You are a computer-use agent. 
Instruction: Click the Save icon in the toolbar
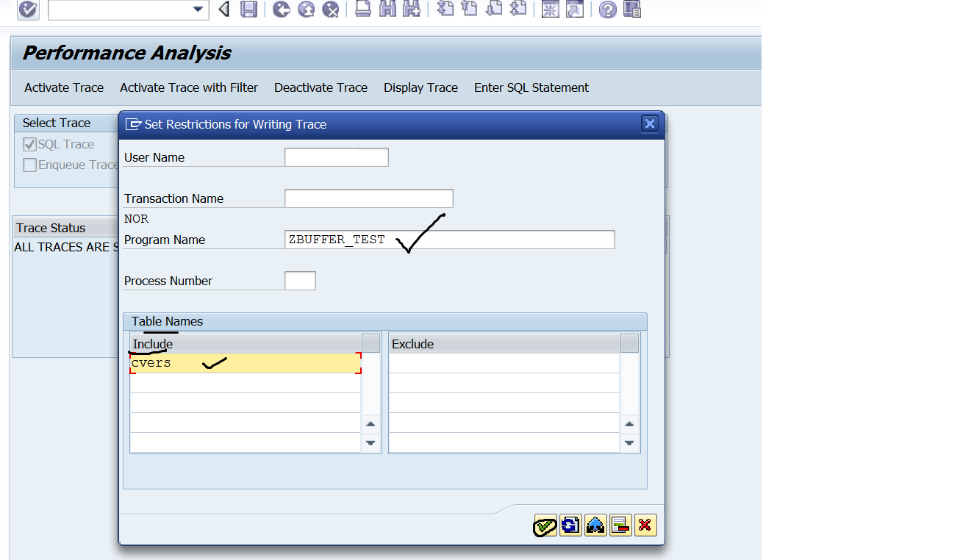[249, 10]
